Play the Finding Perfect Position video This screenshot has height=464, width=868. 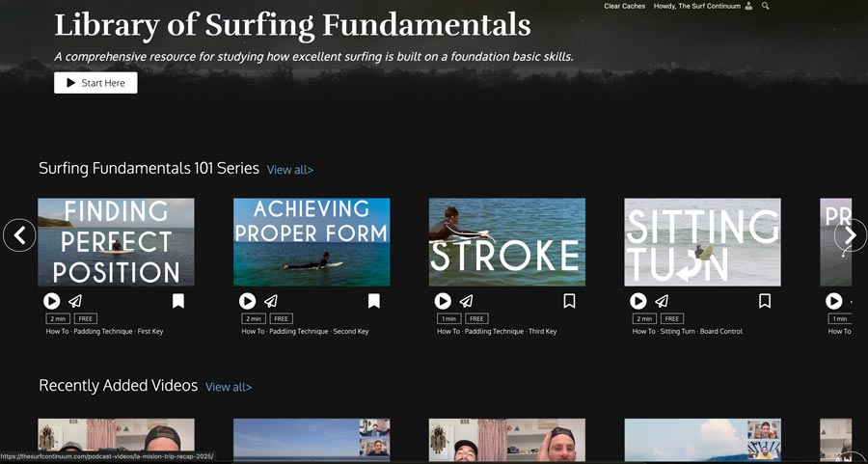[51, 301]
